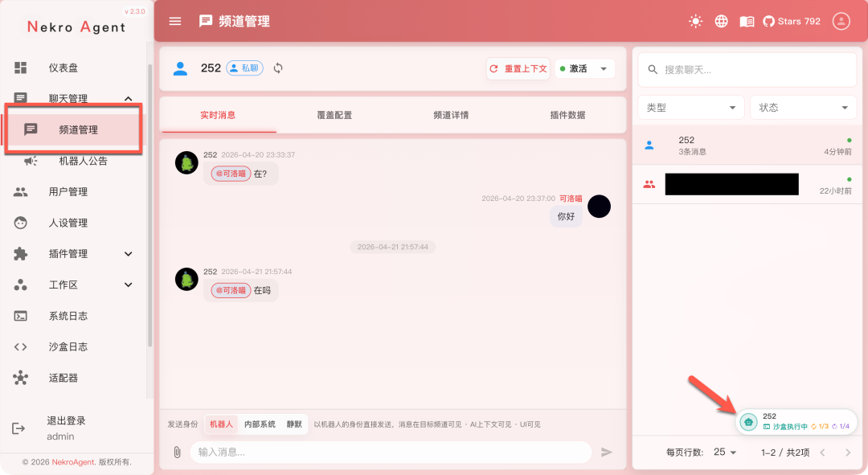Click the 插件管理 puzzle icon

click(x=20, y=253)
